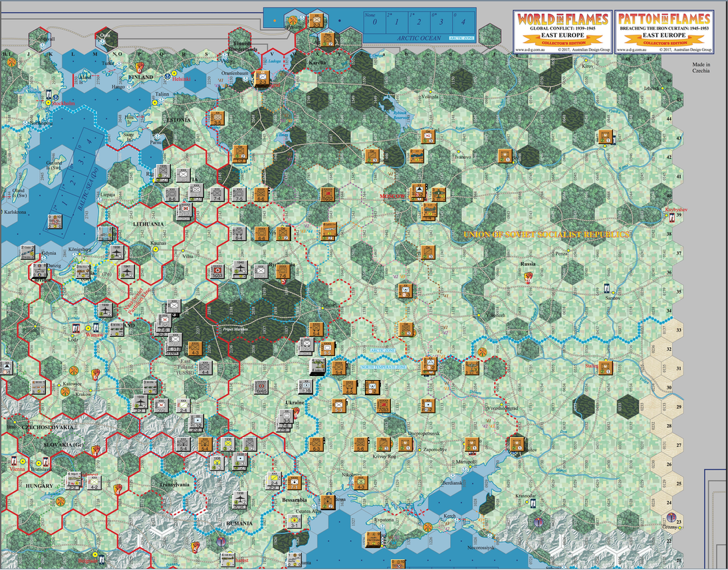Image resolution: width=728 pixels, height=570 pixels.
Task: Pick the 8-6 armor counter near Riga
Action: pyautogui.click(x=172, y=194)
